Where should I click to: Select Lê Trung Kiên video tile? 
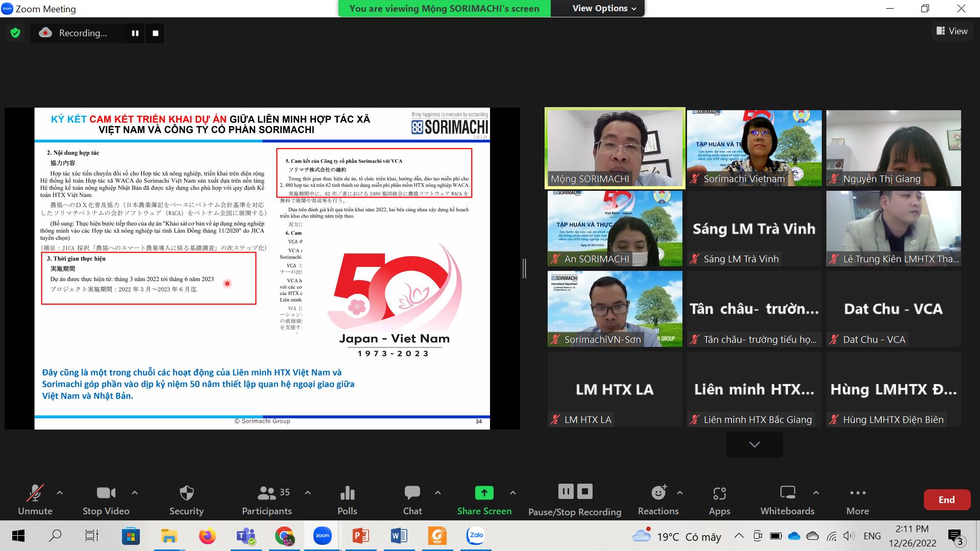tap(894, 228)
